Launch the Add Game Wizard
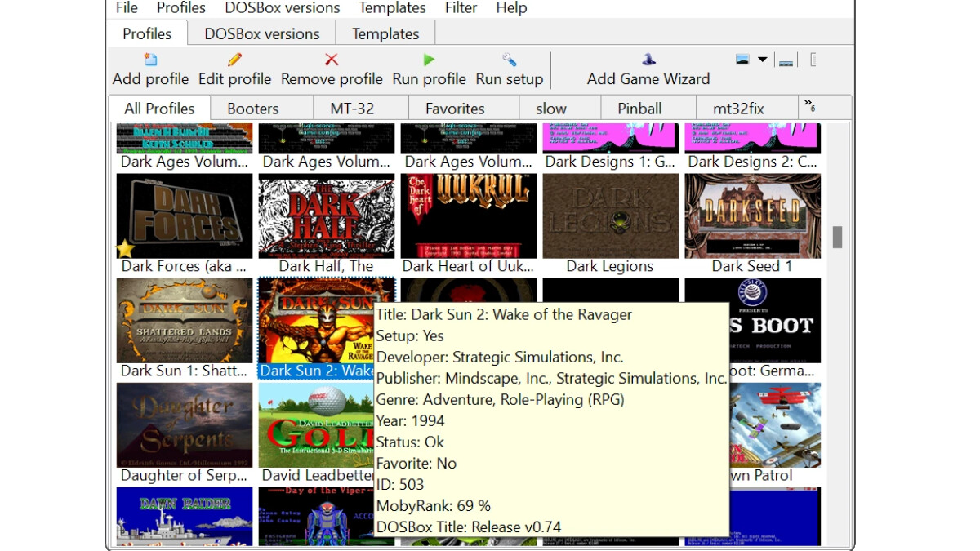 point(648,69)
